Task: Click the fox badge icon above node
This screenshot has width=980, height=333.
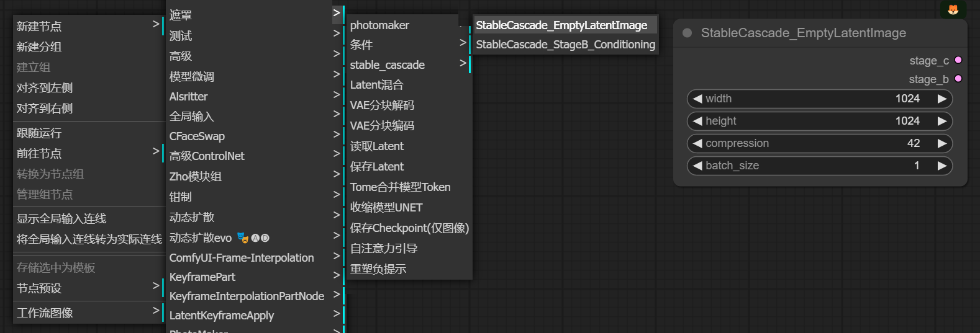Action: pyautogui.click(x=953, y=9)
